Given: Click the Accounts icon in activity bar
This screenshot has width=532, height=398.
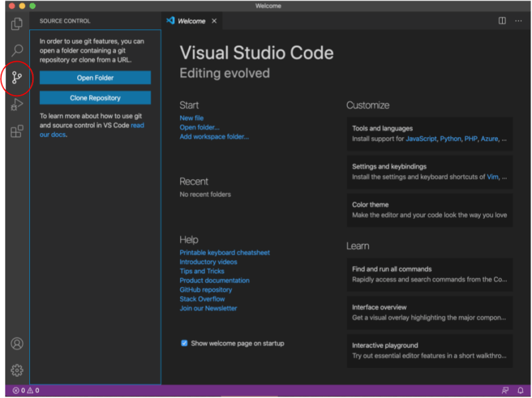Looking at the screenshot, I should 16,345.
